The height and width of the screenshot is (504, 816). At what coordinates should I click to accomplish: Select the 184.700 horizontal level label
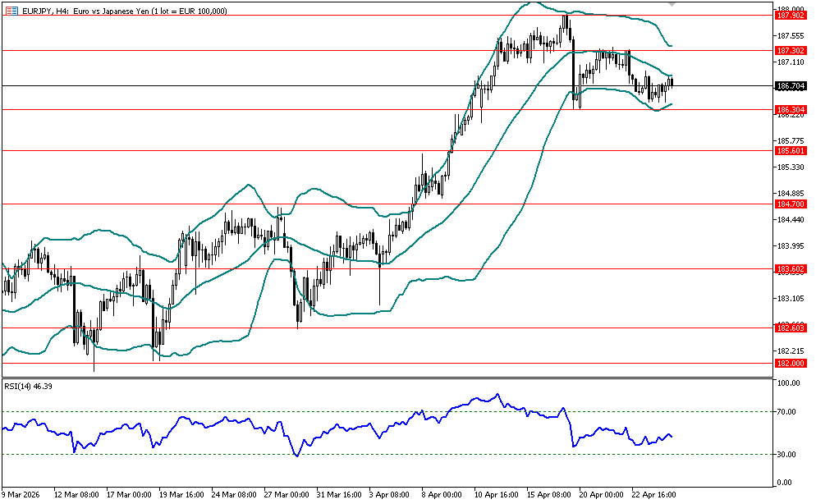(789, 204)
